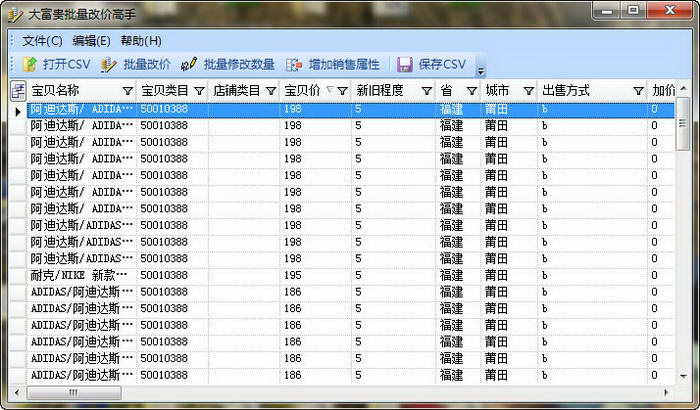The image size is (700, 410).
Task: Open the filter dropdown for 城市 column
Action: (529, 91)
